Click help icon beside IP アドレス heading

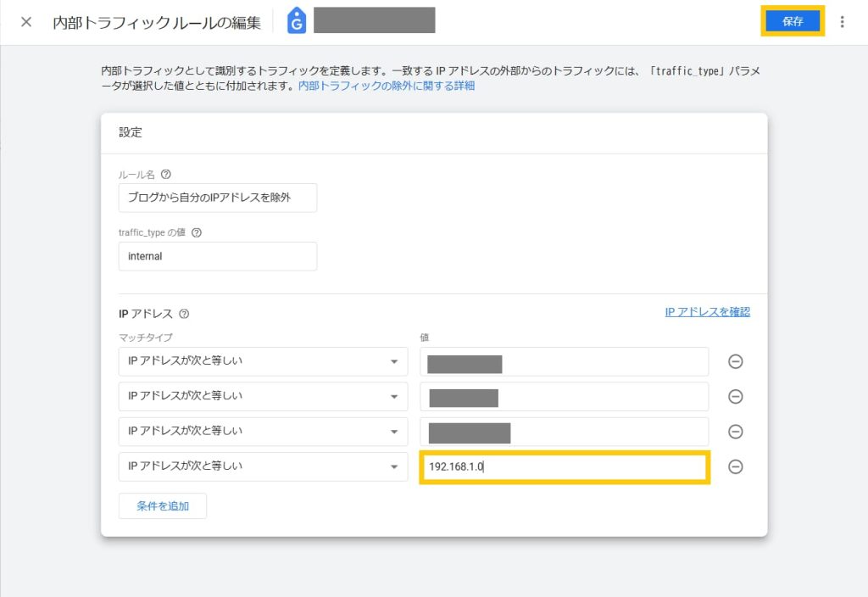[184, 314]
